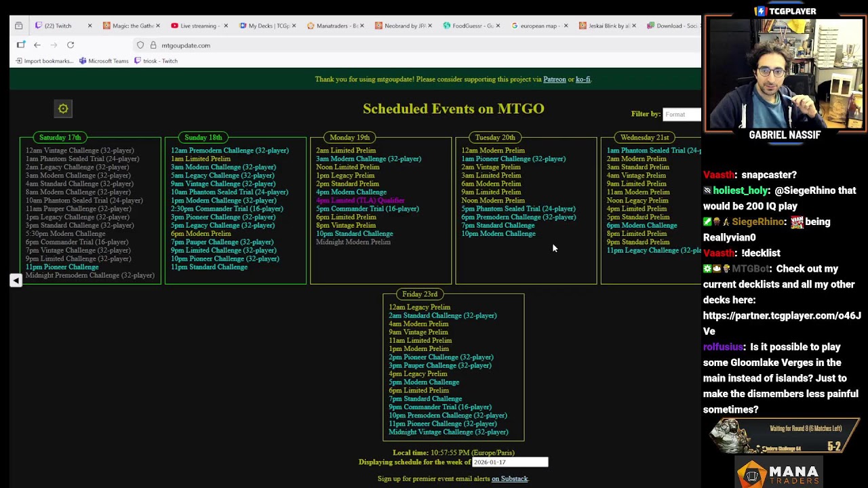Viewport: 868px width, 488px height.
Task: Open the on Substack email alerts link
Action: click(509, 479)
